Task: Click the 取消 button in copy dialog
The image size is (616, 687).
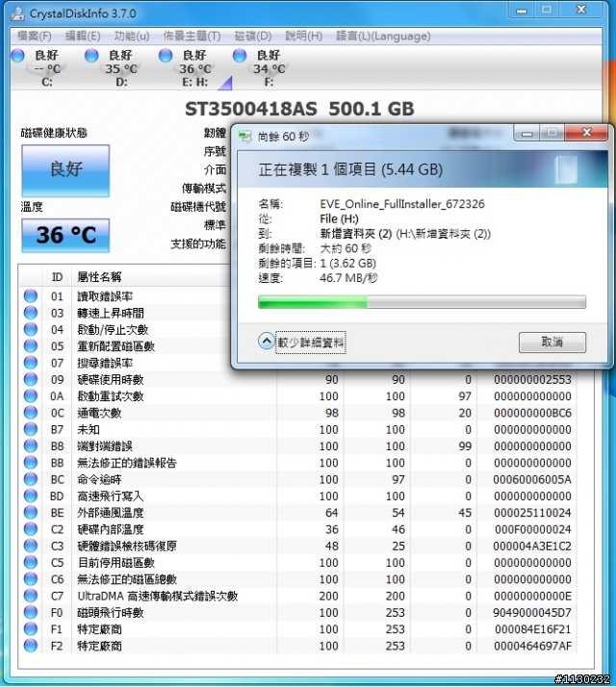Action: point(552,343)
